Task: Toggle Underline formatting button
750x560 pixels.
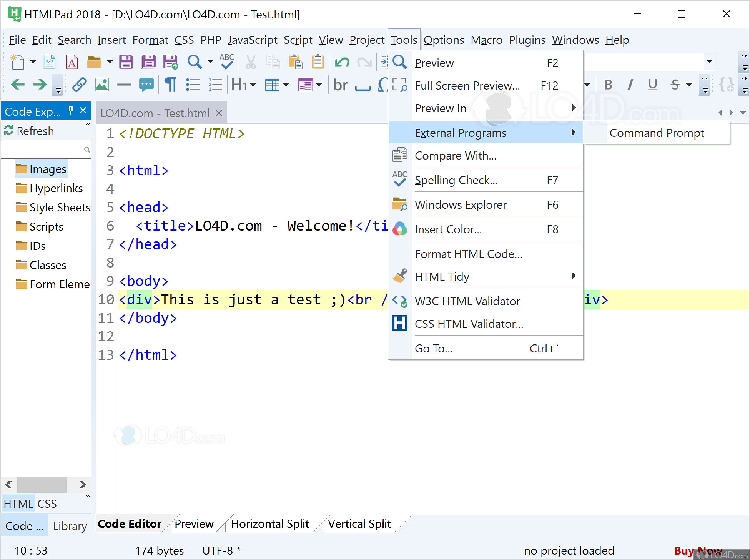Action: click(x=652, y=85)
